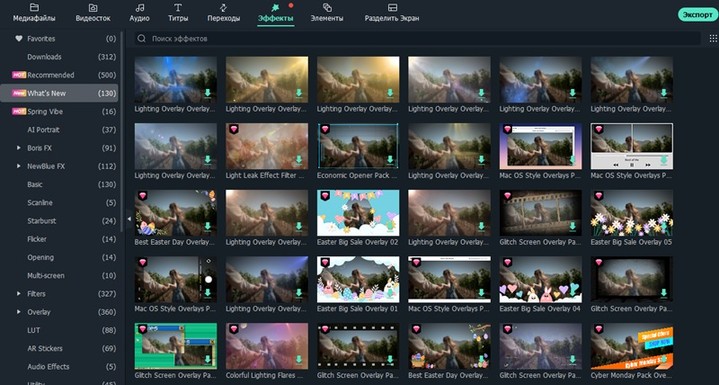Open the Медиафайлы media folder icon
This screenshot has width=719, height=385.
(34, 8)
